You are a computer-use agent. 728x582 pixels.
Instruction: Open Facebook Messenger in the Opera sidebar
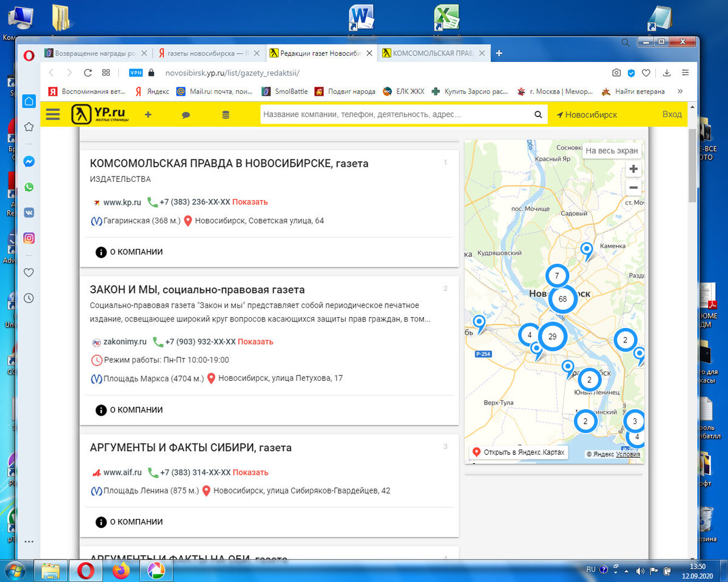29,162
